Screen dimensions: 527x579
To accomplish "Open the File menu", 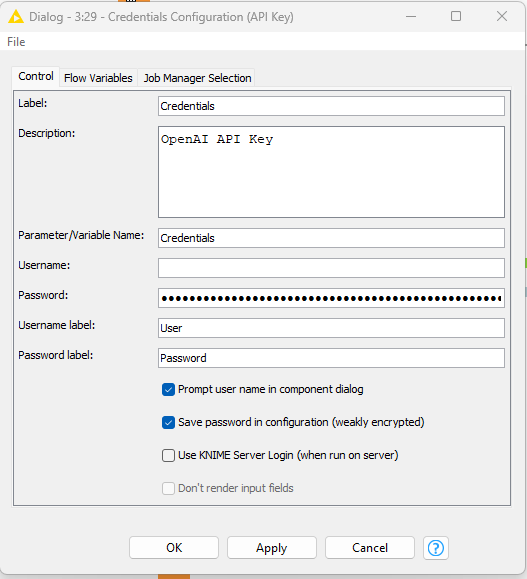I will pos(16,42).
